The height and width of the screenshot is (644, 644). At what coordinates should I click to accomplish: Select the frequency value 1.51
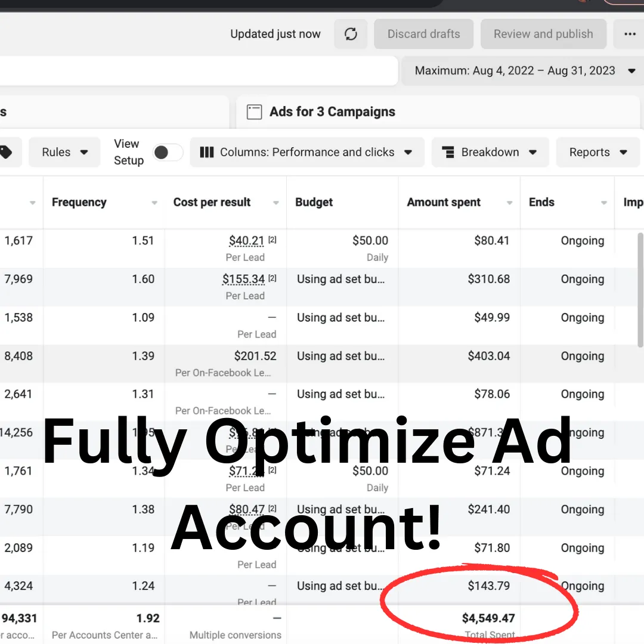[143, 240]
